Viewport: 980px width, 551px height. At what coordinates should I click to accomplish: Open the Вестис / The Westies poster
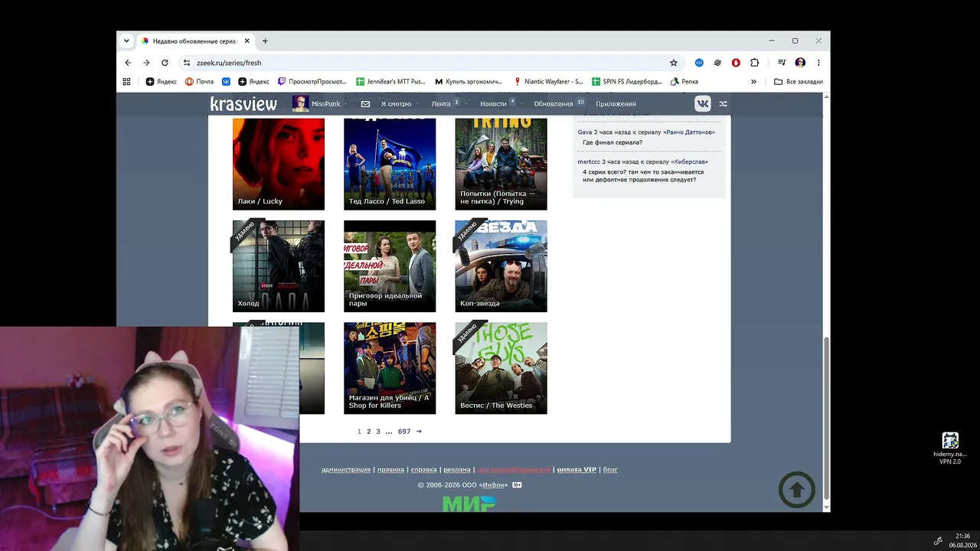tap(501, 368)
